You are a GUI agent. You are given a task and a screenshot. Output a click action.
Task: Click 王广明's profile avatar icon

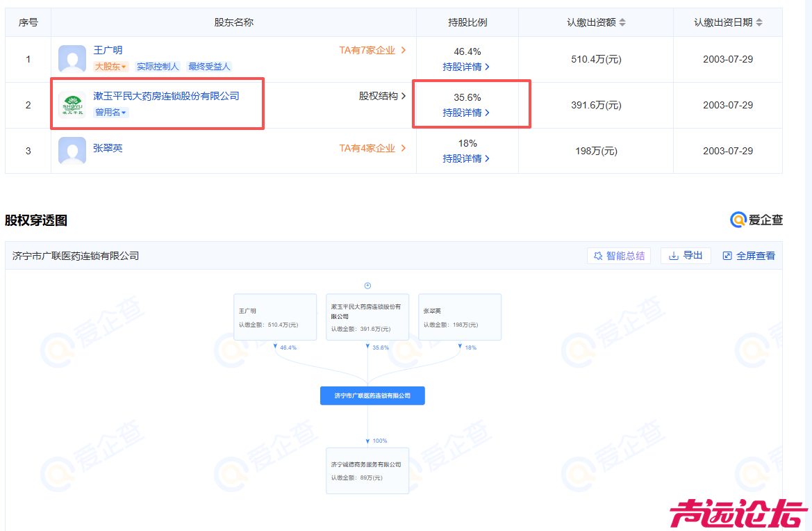click(72, 59)
